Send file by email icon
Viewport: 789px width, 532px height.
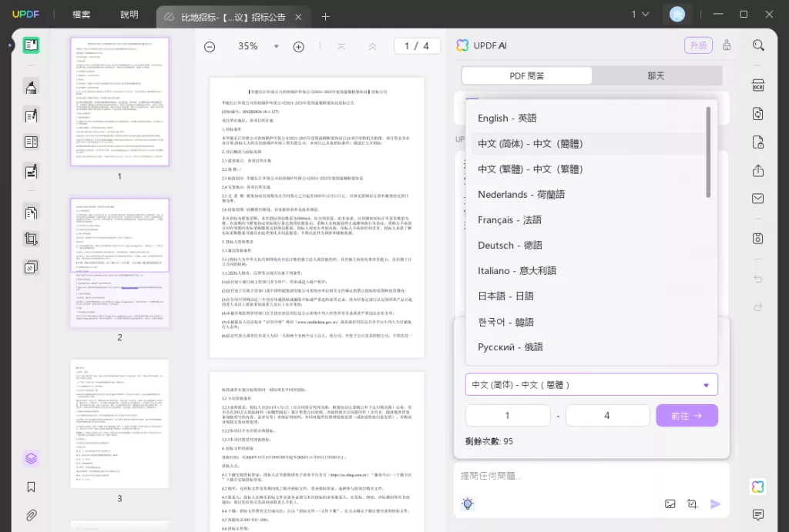[x=758, y=199]
